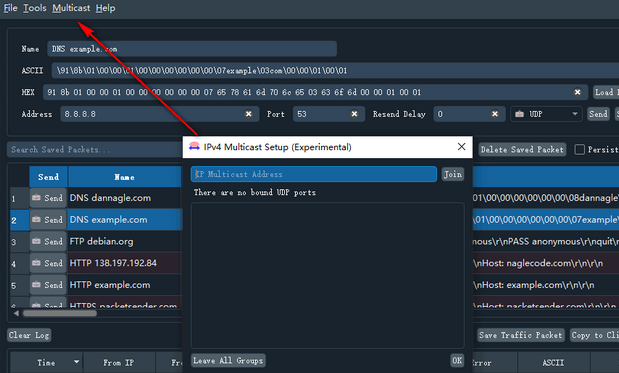Toggle the Persistent checkbox
This screenshot has width=619, height=373.
[x=580, y=150]
